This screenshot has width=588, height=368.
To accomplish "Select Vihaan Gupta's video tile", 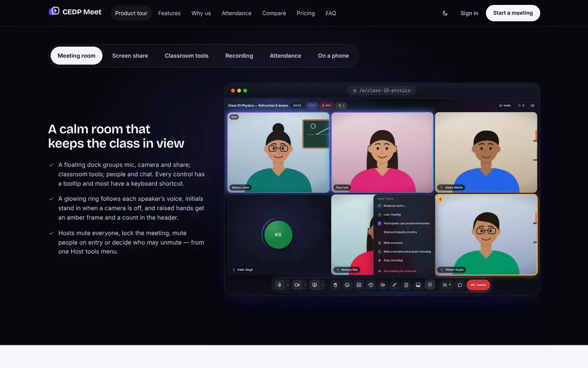I will point(486,235).
